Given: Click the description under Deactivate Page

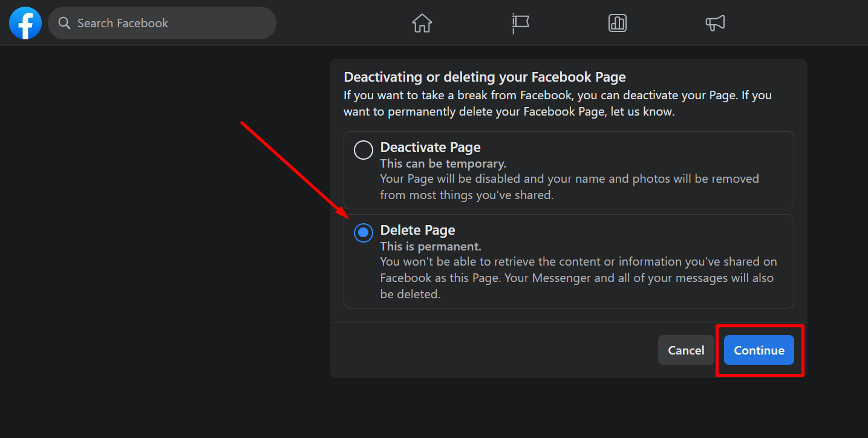Looking at the screenshot, I should pyautogui.click(x=569, y=186).
